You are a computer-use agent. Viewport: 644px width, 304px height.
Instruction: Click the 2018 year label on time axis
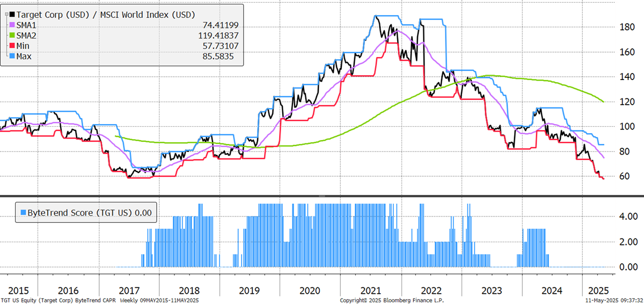pyautogui.click(x=189, y=290)
